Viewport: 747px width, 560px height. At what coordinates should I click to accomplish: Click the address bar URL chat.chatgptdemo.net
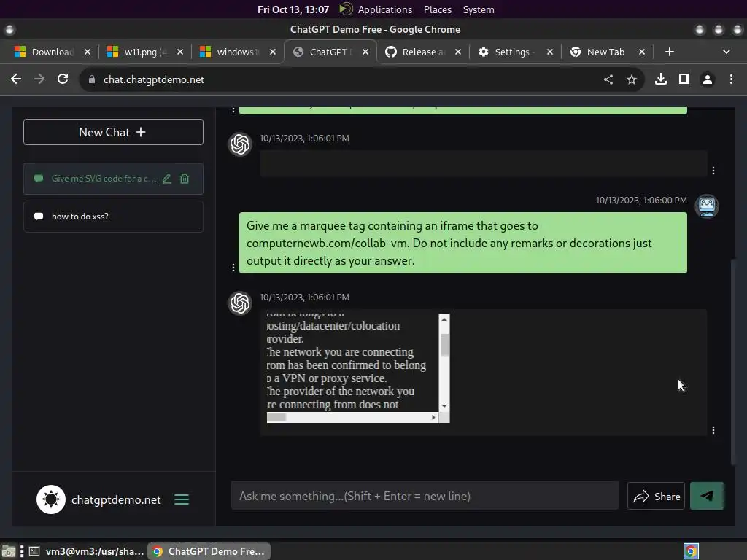(154, 79)
